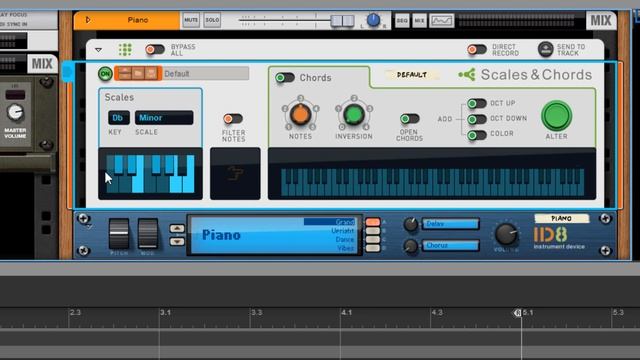Click the MIX label on left rack device

tap(42, 64)
